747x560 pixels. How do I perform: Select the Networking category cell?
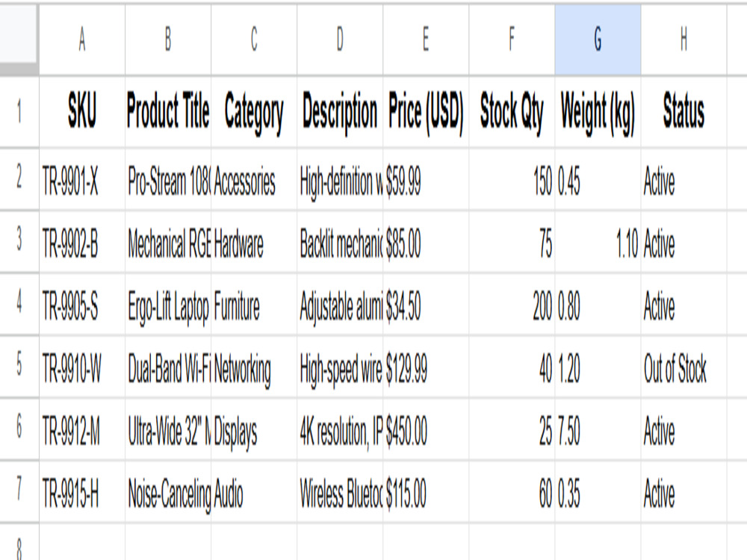[254, 367]
